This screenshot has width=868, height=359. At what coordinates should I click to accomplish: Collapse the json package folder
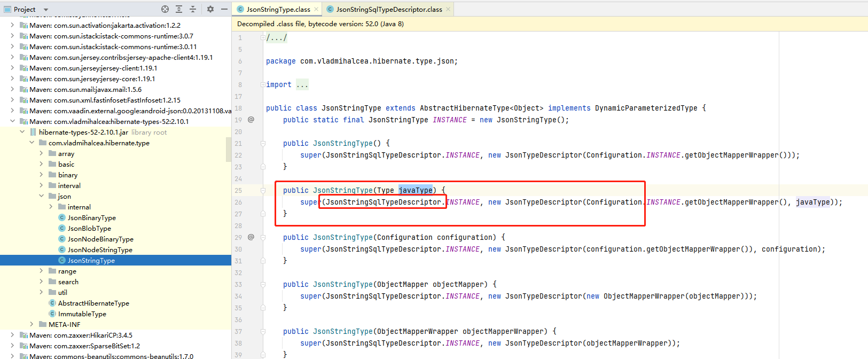point(41,196)
